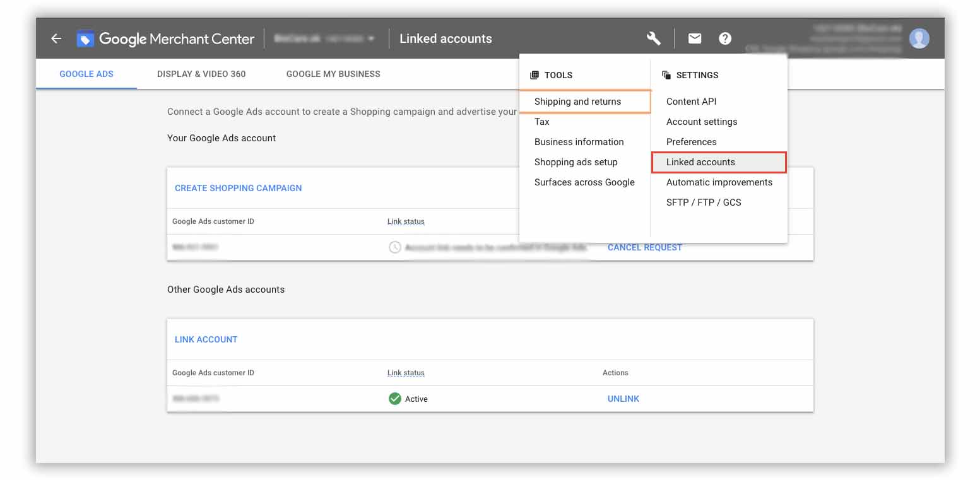Open Business information menu item
Viewport: 980px width, 480px height.
point(579,142)
